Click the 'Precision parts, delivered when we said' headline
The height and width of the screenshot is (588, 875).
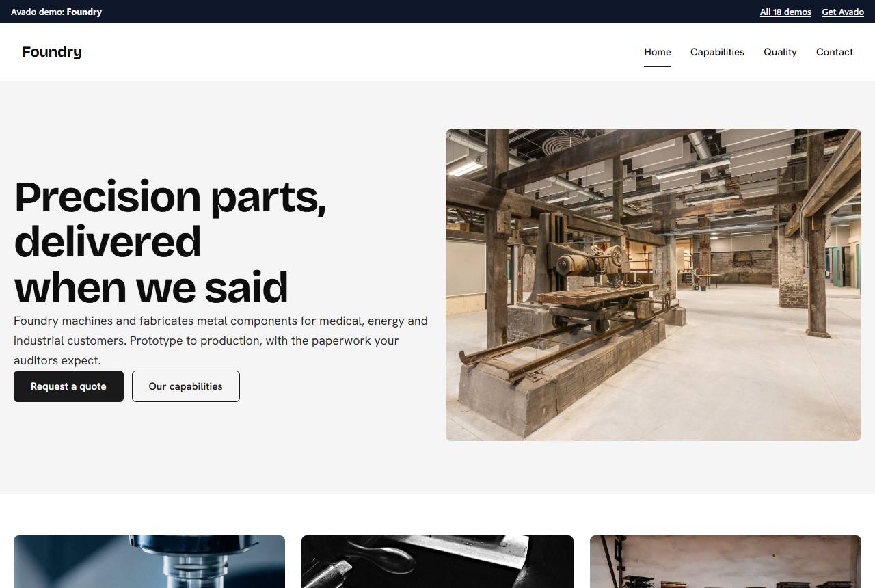pos(170,241)
